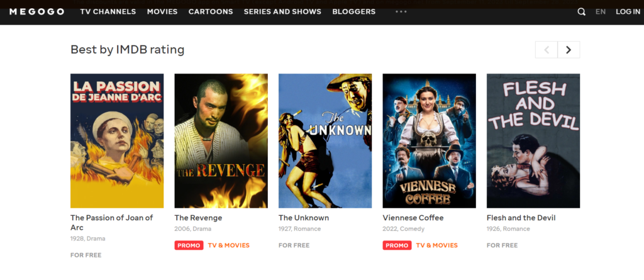This screenshot has width=644, height=280.
Task: Click The Unknown title link
Action: pyautogui.click(x=304, y=218)
